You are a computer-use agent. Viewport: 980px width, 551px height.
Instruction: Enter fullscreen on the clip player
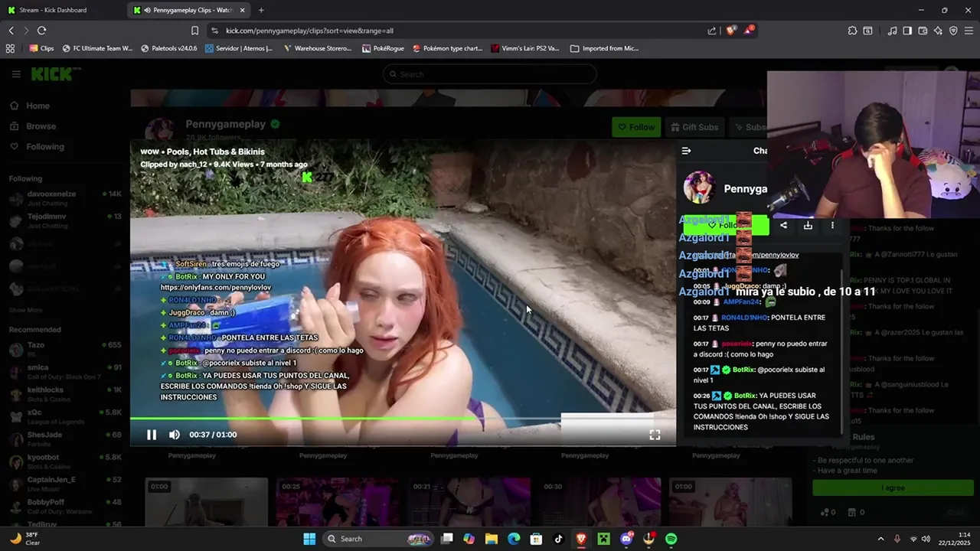click(655, 435)
